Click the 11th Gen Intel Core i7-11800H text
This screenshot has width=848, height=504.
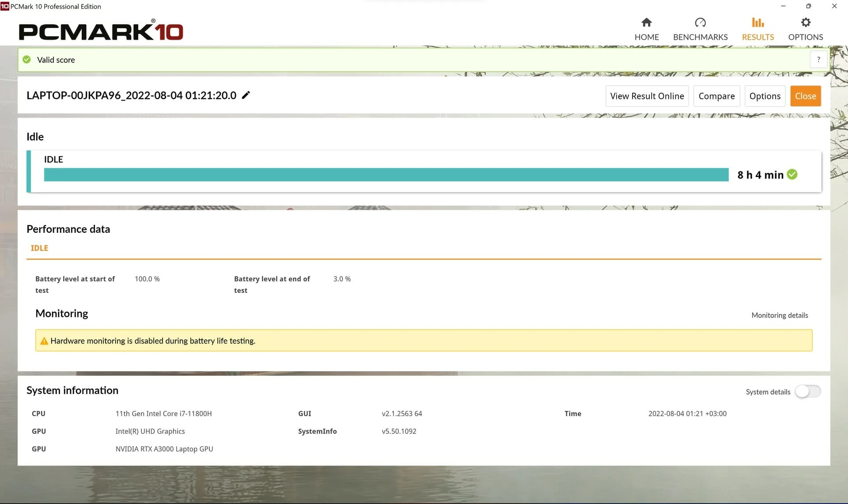tap(163, 414)
